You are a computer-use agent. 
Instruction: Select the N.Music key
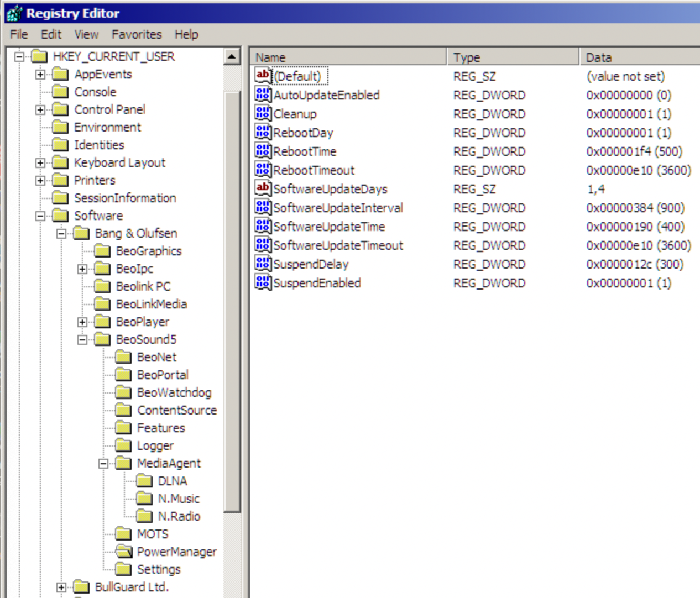pyautogui.click(x=179, y=499)
